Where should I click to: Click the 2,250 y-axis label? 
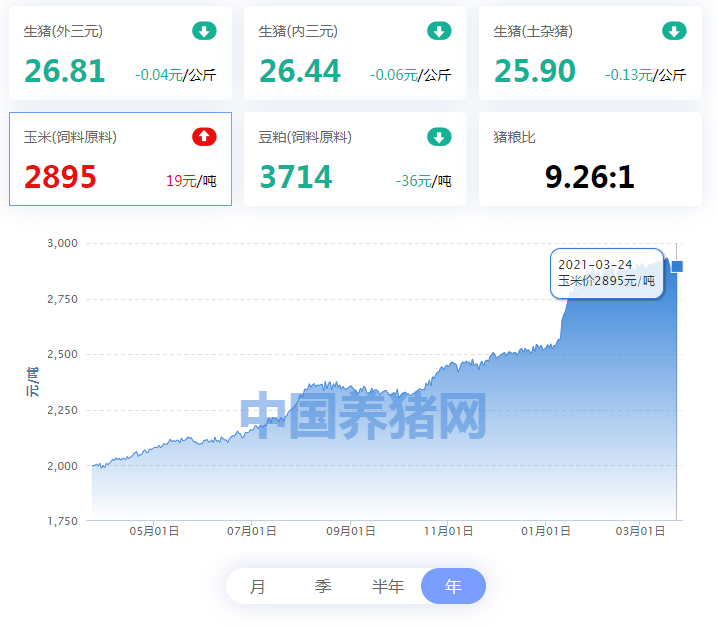tap(63, 410)
